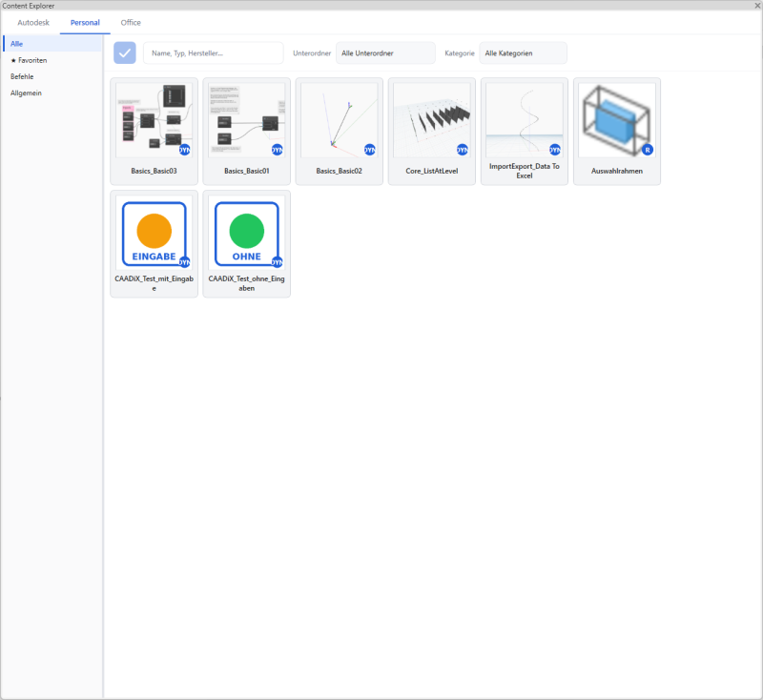763x700 pixels.
Task: Switch to the Autodesk tab
Action: 33,22
